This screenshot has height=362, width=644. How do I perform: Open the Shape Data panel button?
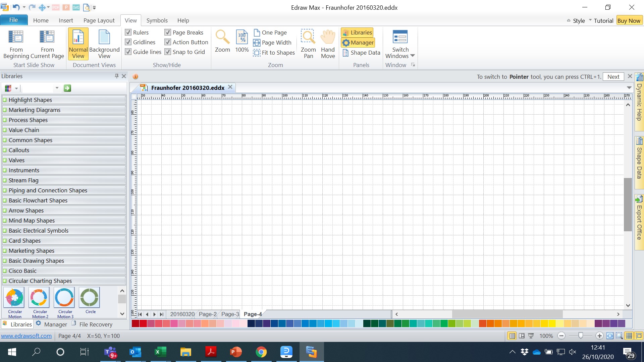pos(361,53)
